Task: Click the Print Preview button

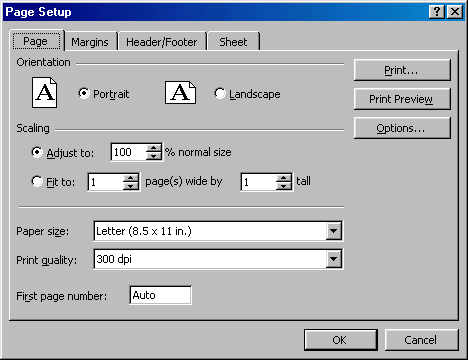Action: [402, 99]
